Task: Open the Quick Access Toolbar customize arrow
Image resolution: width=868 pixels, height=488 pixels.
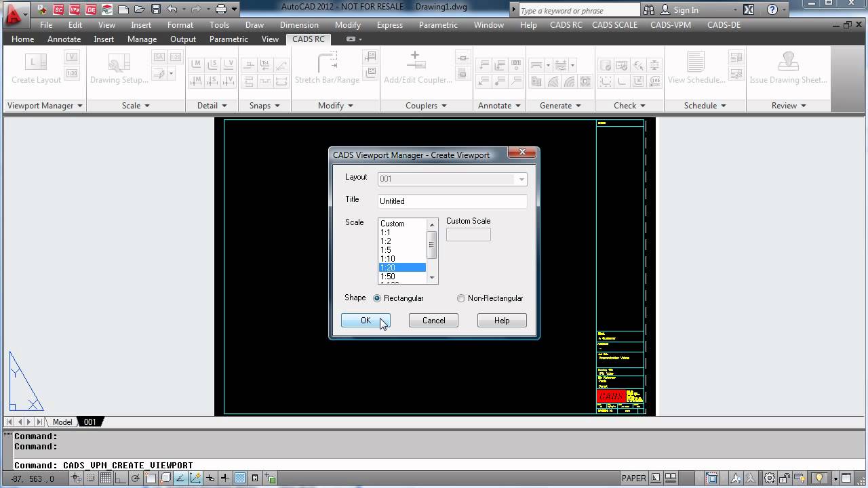Action: 235,9
